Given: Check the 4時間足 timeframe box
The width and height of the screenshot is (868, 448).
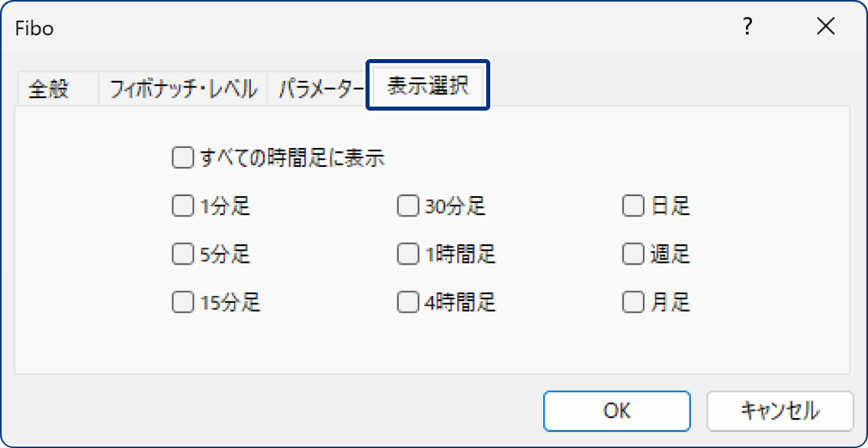Looking at the screenshot, I should 407,302.
